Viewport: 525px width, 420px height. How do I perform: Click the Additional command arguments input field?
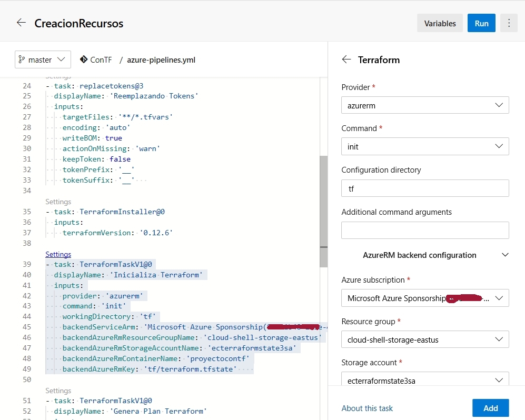tap(425, 230)
